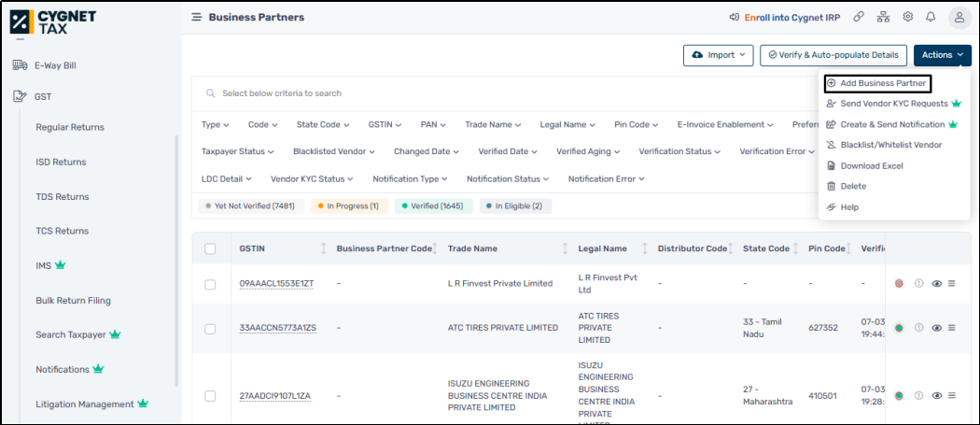Show info icon for L R Finvest row
This screenshot has width=980, height=425.
pyautogui.click(x=918, y=284)
